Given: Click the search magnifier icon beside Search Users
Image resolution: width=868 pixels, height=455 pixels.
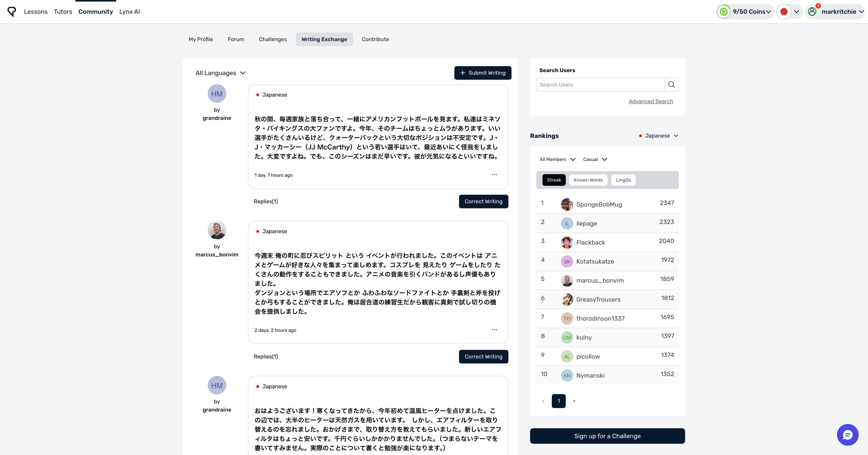Looking at the screenshot, I should pos(672,84).
